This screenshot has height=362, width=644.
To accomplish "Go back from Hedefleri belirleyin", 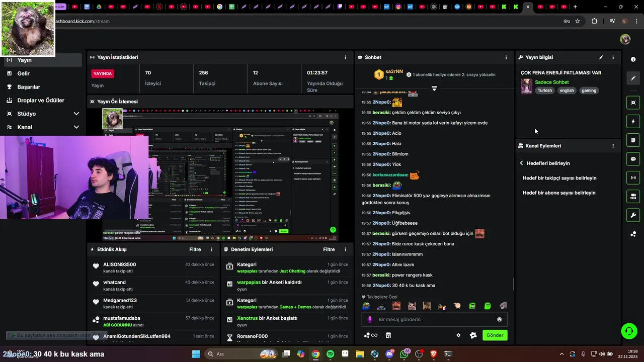I will [x=521, y=163].
